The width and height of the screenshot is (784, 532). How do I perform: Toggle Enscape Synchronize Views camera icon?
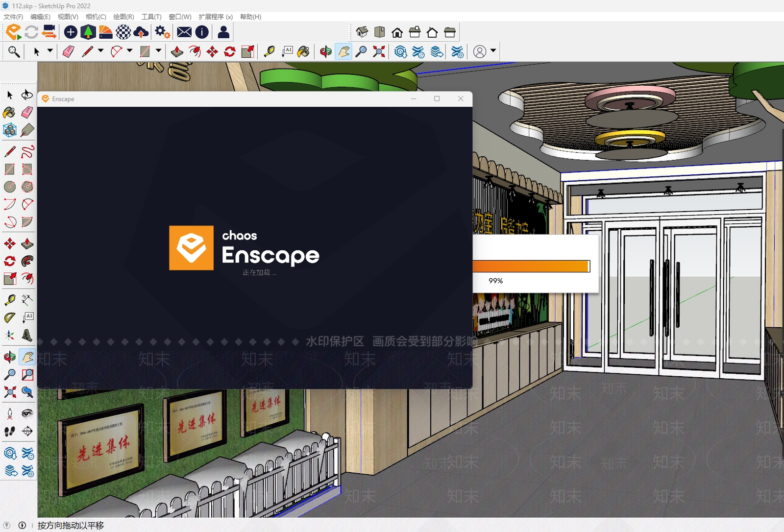click(x=49, y=32)
